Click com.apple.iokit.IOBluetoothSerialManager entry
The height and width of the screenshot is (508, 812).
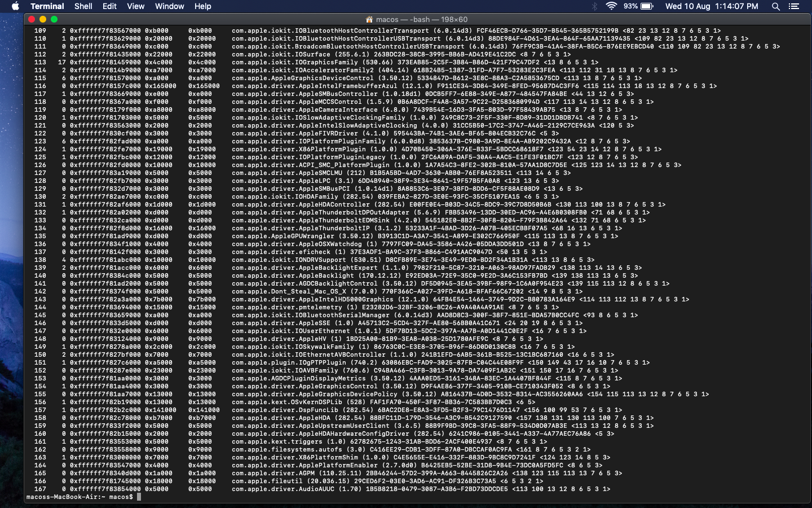(x=311, y=315)
